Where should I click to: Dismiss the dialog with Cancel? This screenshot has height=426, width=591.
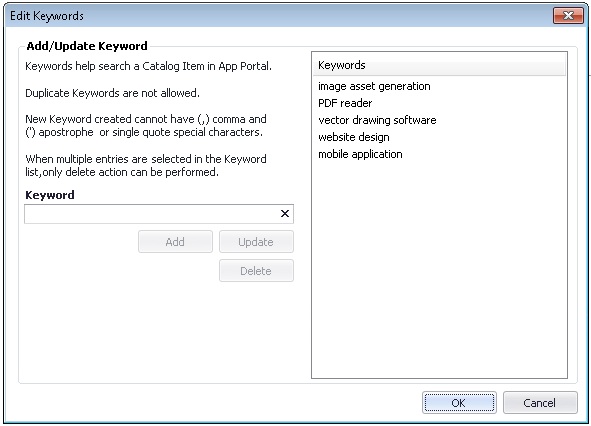pos(540,403)
